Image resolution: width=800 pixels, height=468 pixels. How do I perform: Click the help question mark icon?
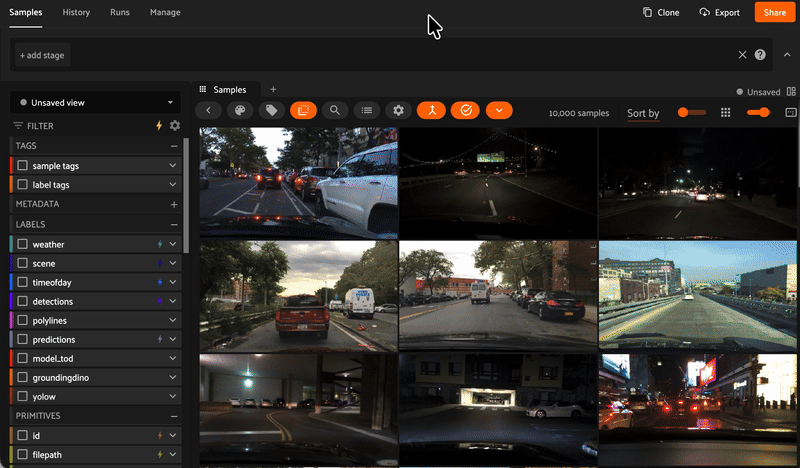[760, 55]
